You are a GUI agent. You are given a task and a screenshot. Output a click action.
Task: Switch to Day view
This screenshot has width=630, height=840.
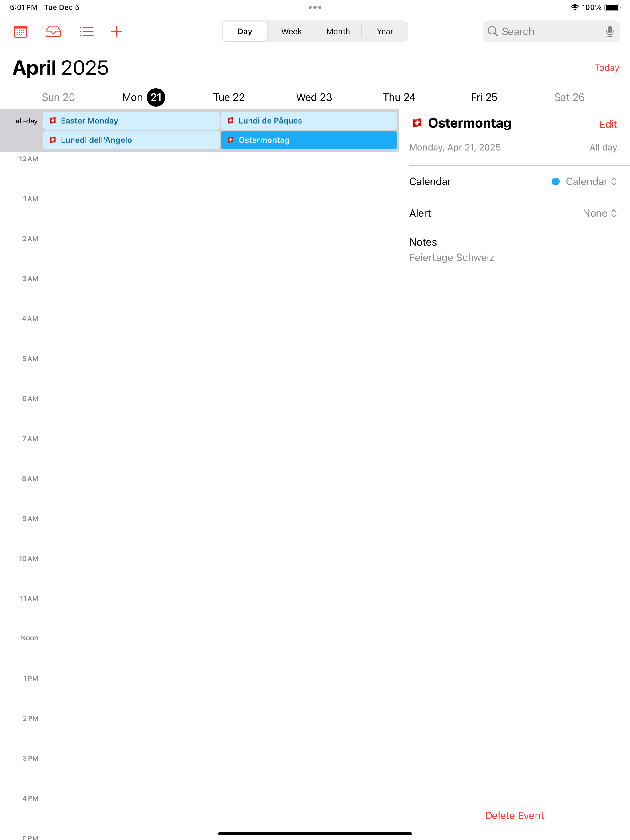point(245,32)
